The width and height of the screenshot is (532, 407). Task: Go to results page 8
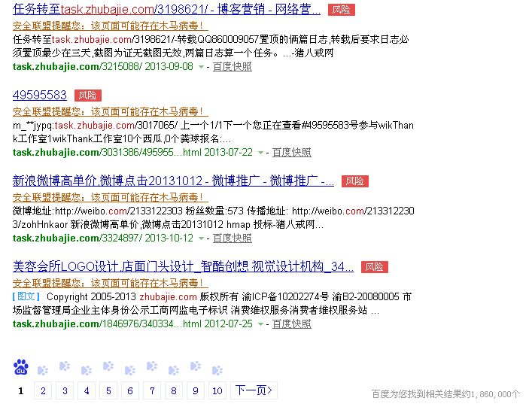pos(173,390)
